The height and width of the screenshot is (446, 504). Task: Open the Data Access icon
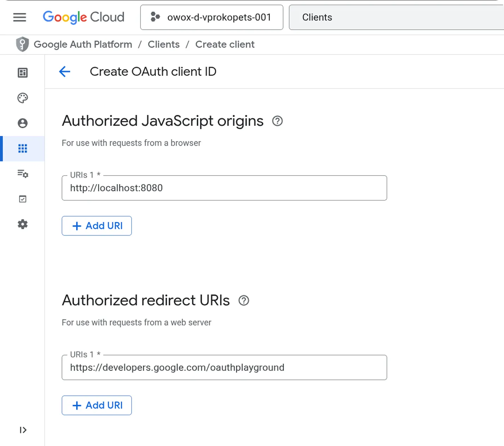tap(23, 174)
